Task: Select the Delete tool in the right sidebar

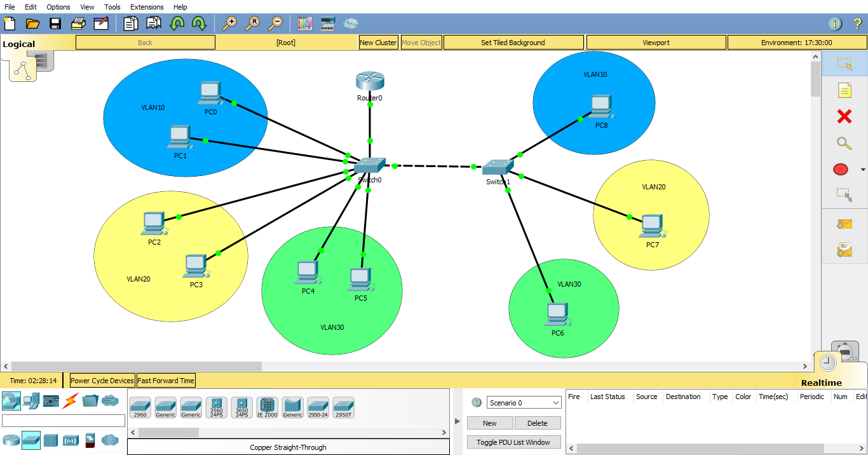Action: coord(844,116)
